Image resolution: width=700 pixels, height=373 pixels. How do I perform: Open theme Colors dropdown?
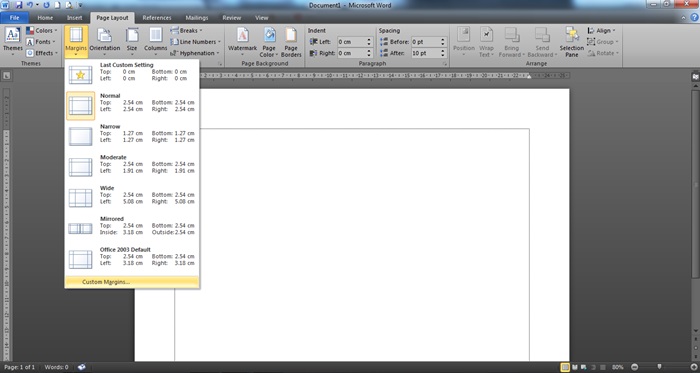coord(42,30)
